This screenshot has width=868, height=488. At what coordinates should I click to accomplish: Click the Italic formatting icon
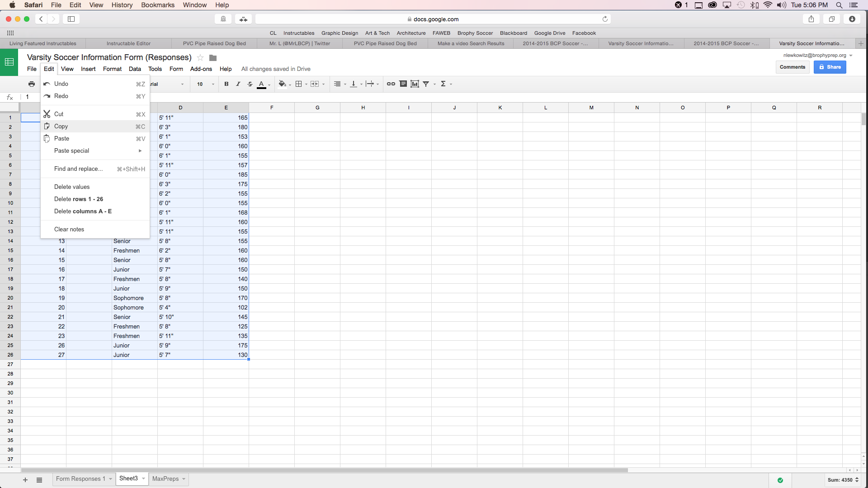237,84
